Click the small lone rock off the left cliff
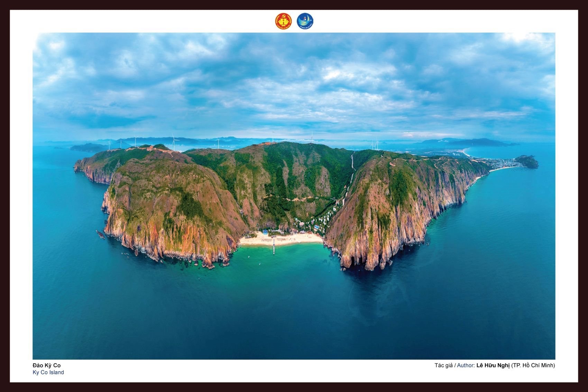 click(x=101, y=235)
